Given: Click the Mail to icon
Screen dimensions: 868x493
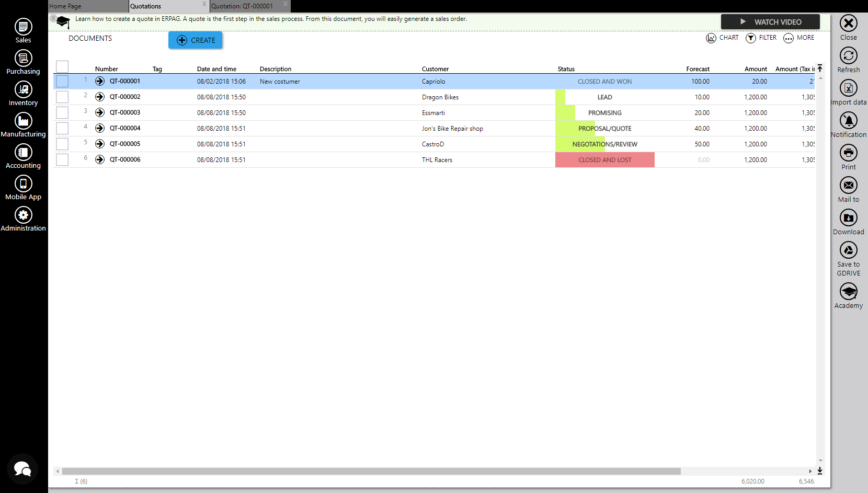Looking at the screenshot, I should [848, 186].
